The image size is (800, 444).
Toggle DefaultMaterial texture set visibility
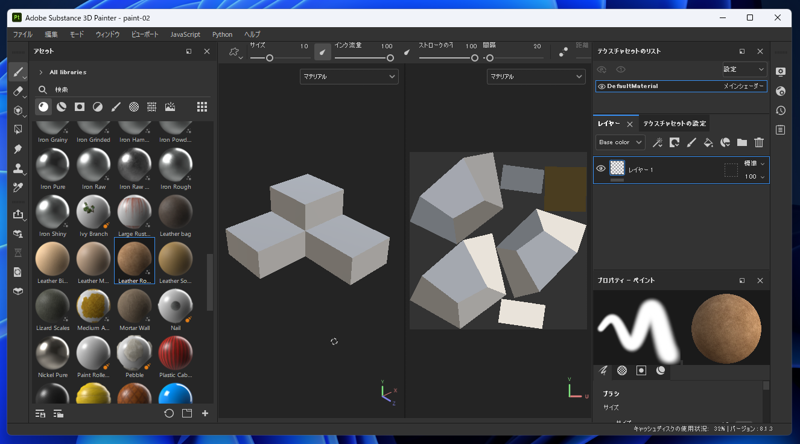click(601, 87)
